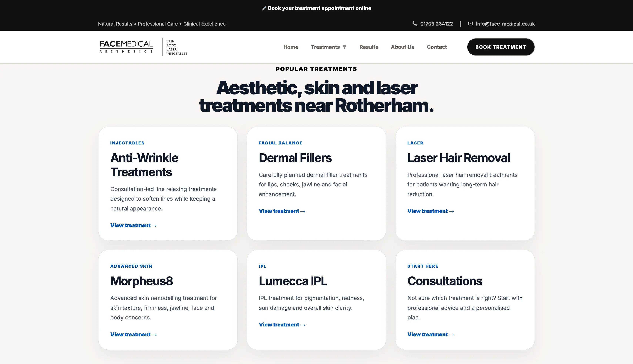Click the Morpheus8 card title

tap(142, 281)
